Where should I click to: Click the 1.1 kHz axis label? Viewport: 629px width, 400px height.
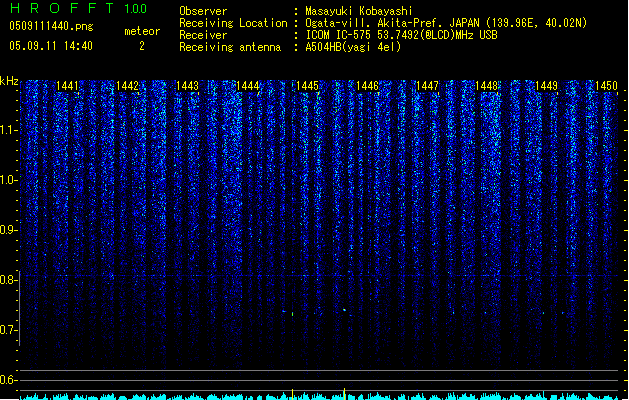[x=8, y=130]
